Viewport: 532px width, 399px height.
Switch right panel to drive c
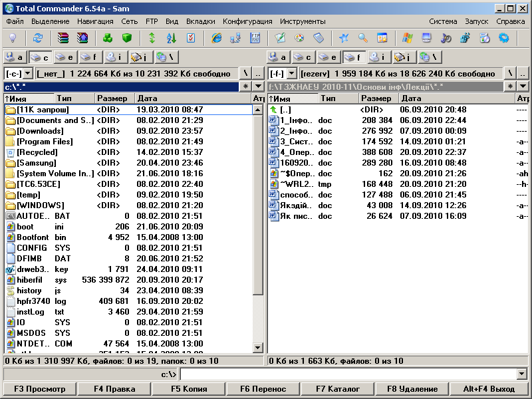click(304, 57)
